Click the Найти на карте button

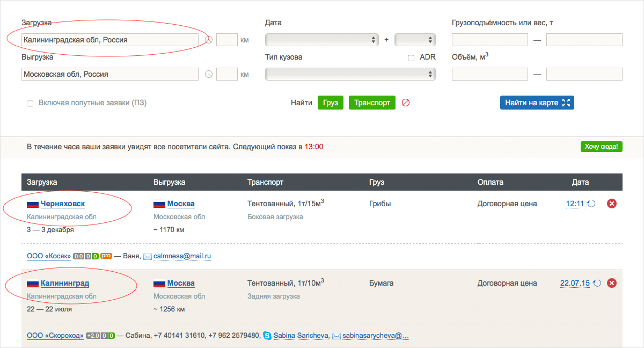pos(537,103)
